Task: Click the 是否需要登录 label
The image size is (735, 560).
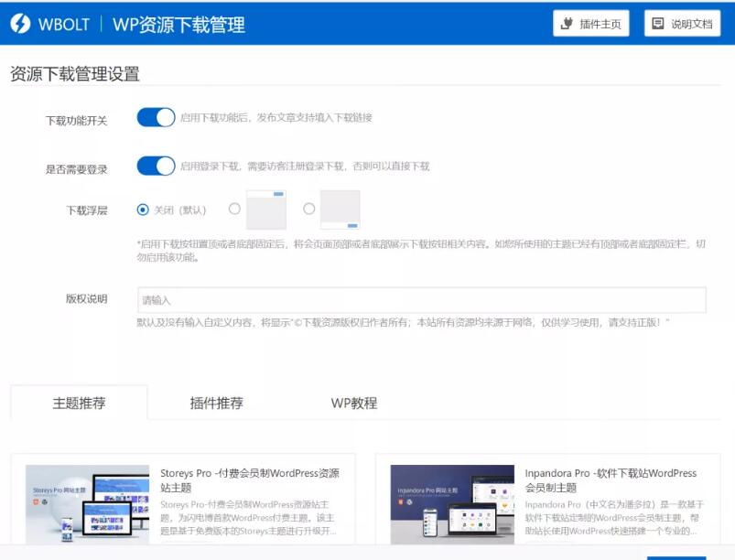Action: [x=76, y=169]
